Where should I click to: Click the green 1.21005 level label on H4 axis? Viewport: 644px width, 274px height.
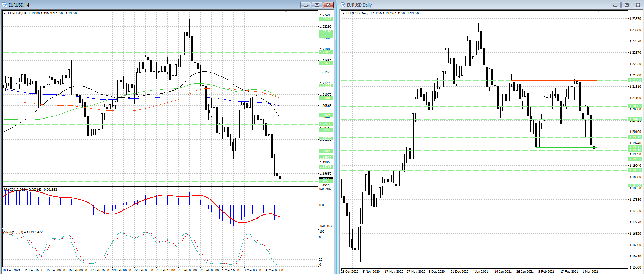point(325,98)
